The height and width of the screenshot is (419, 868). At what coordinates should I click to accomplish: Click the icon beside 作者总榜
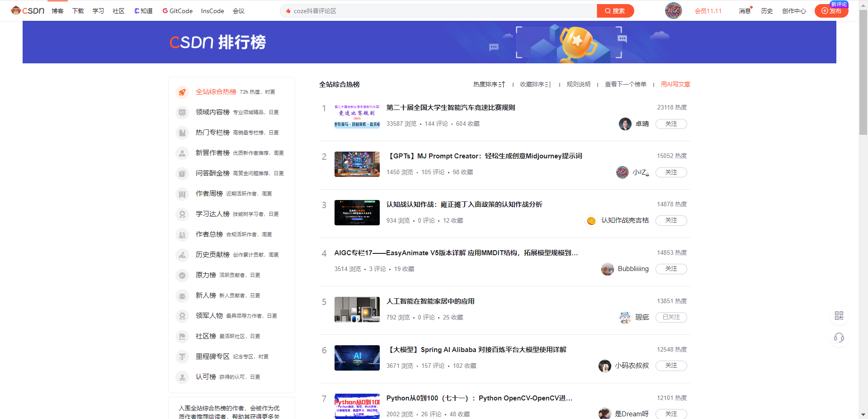coord(182,234)
